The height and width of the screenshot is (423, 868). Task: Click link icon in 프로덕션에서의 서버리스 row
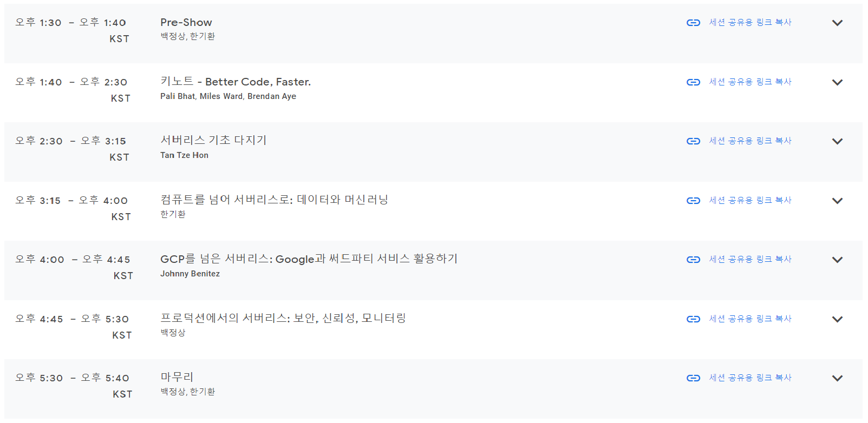coord(693,319)
